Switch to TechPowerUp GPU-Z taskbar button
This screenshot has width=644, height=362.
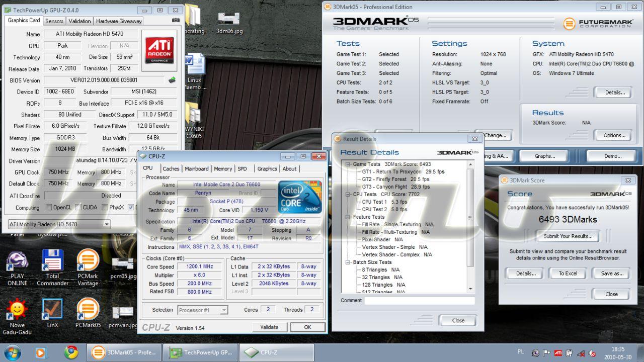pyautogui.click(x=200, y=352)
